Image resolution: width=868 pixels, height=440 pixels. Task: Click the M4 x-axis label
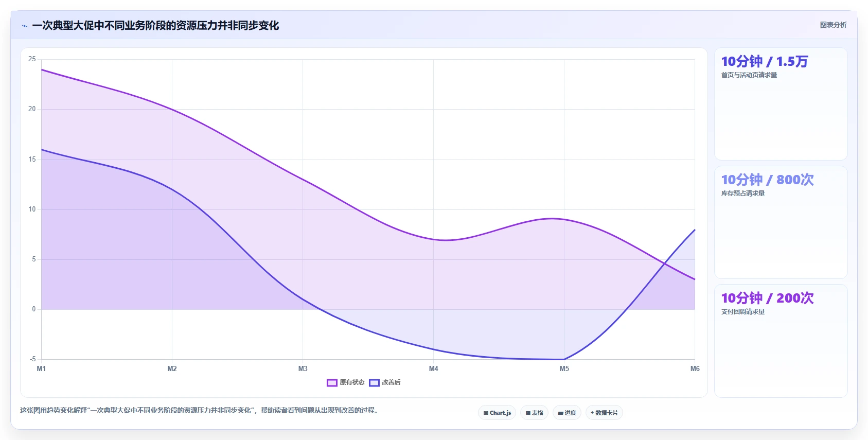[433, 368]
